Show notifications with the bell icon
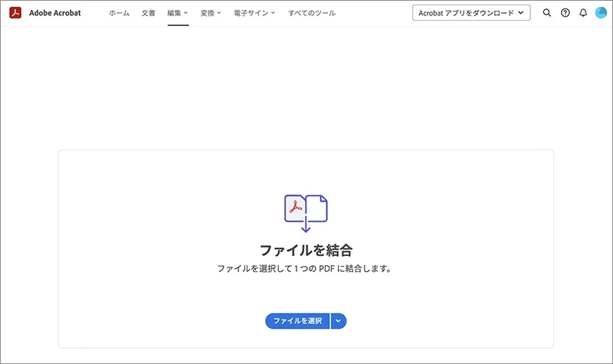The width and height of the screenshot is (613, 364). click(x=583, y=13)
